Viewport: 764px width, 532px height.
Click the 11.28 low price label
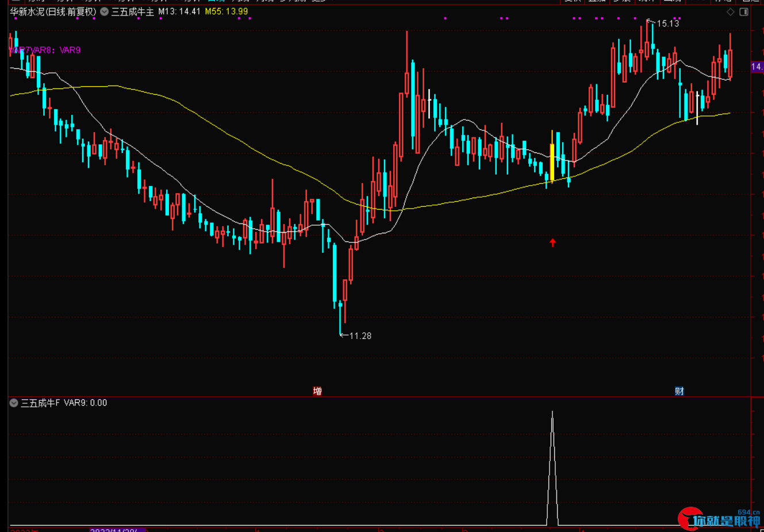coord(360,336)
